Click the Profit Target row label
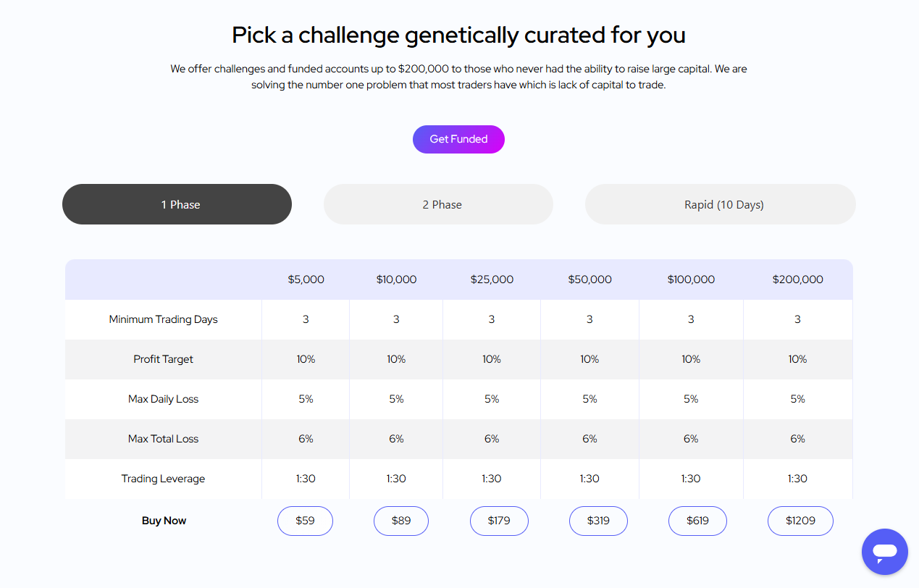919x588 pixels. tap(163, 358)
